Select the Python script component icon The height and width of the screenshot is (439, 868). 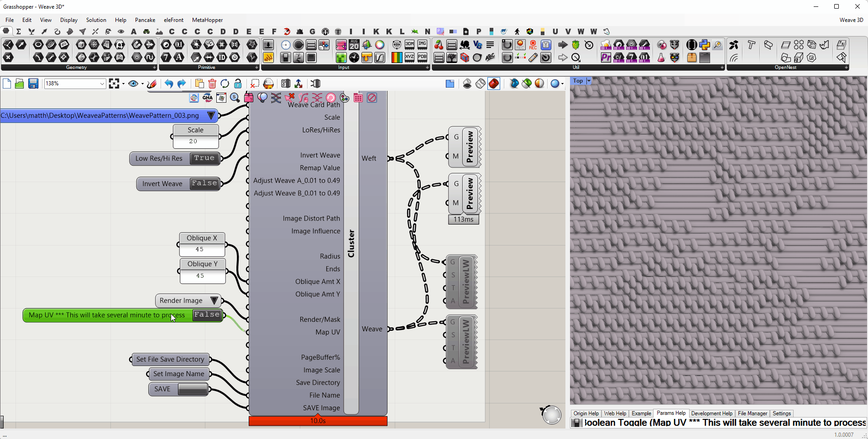point(704,45)
